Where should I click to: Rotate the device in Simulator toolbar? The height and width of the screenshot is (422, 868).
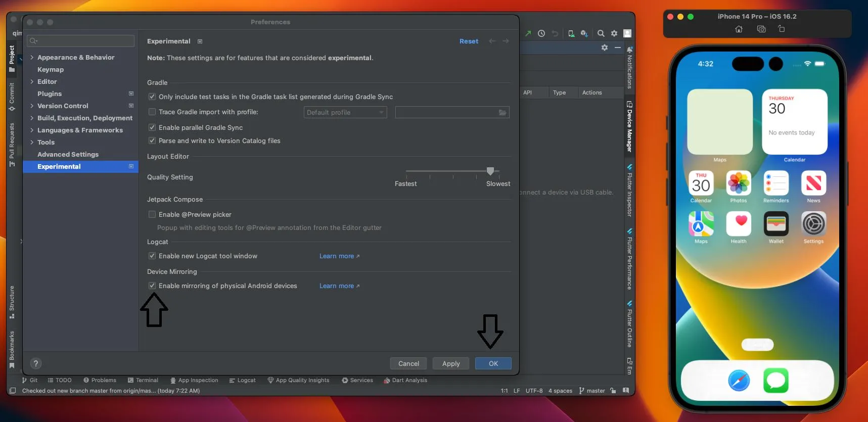pos(782,29)
